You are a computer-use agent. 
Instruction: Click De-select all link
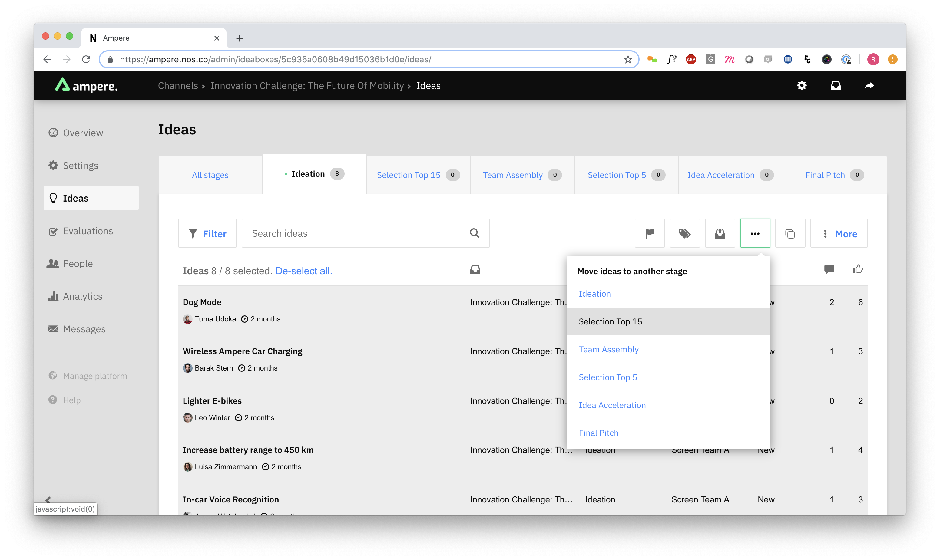304,271
